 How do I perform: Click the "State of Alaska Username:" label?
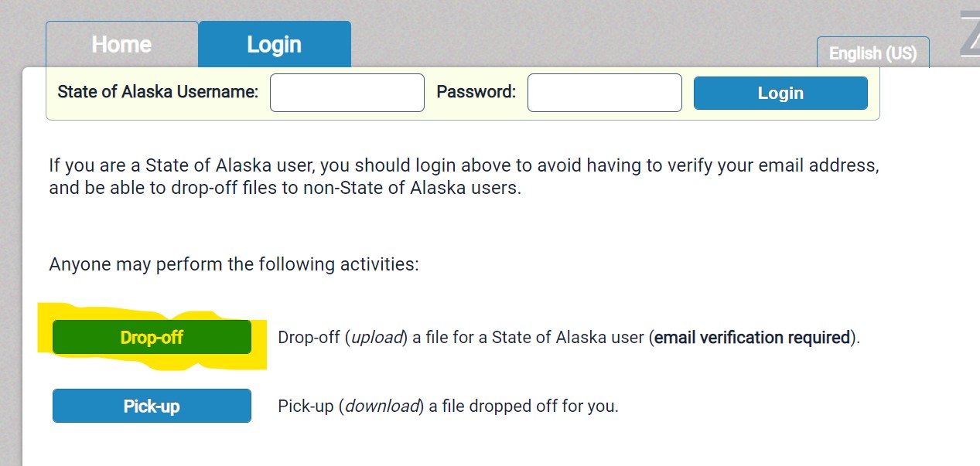click(158, 92)
